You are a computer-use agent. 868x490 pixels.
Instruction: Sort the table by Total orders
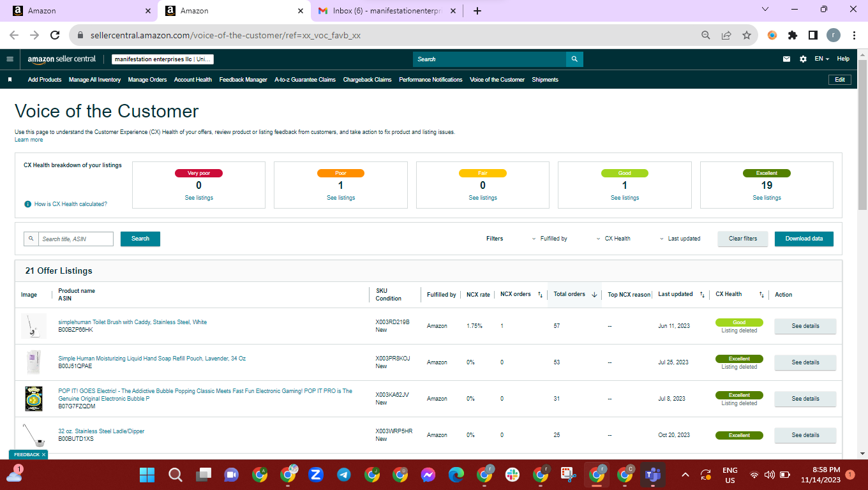594,295
